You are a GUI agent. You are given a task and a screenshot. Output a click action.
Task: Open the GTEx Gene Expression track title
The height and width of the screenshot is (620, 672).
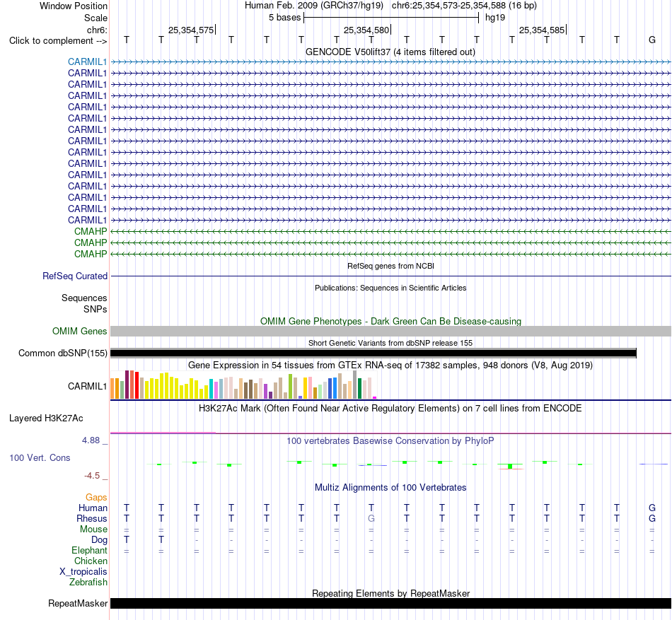click(x=390, y=365)
